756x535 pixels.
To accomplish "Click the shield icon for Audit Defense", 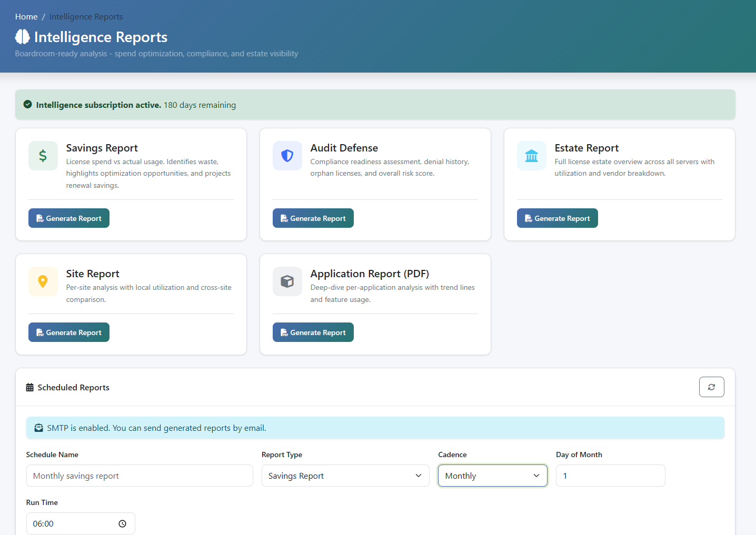I will coord(287,155).
